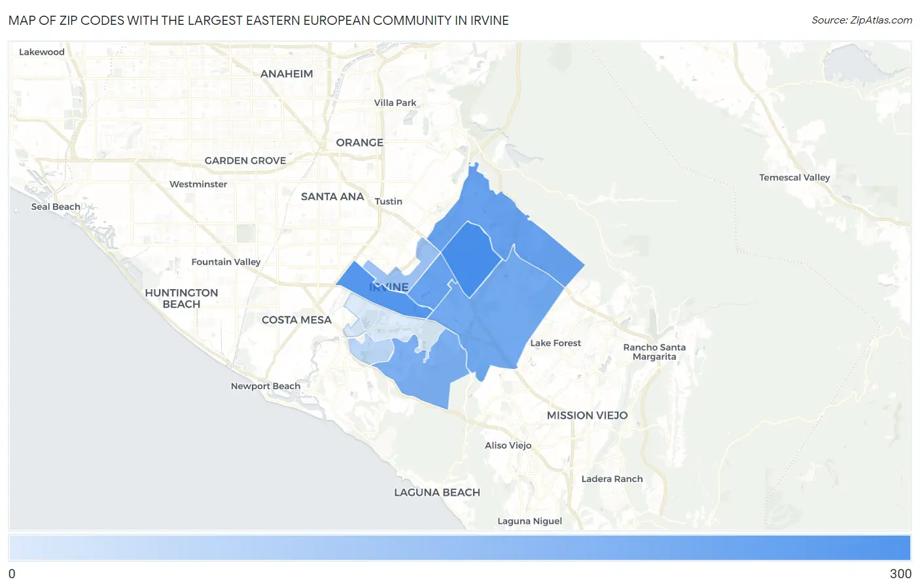Click the Lake Forest label

point(556,343)
